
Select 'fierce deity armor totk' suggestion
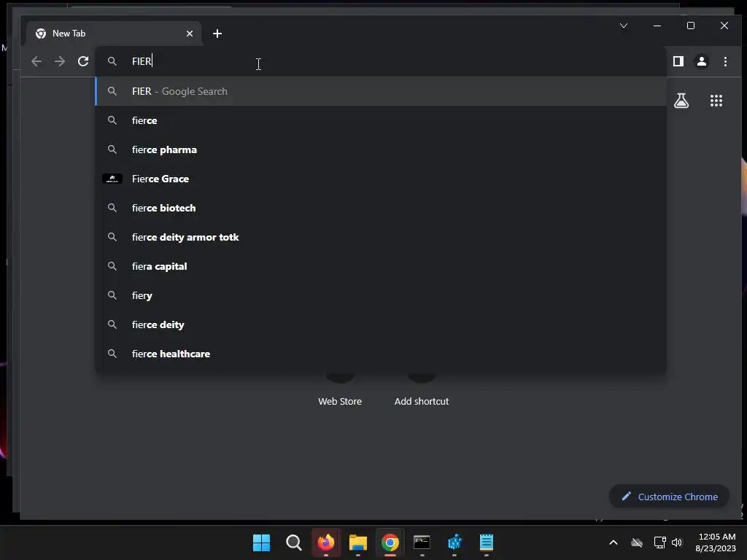point(381,237)
